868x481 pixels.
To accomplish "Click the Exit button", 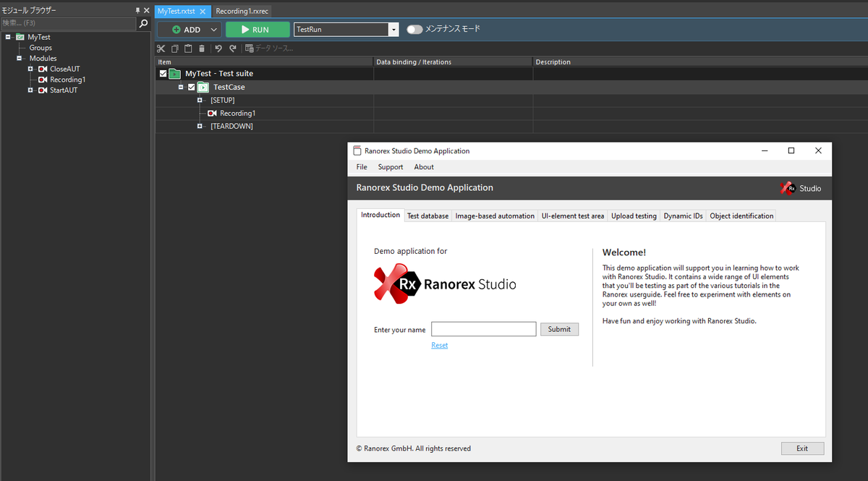I will (802, 448).
